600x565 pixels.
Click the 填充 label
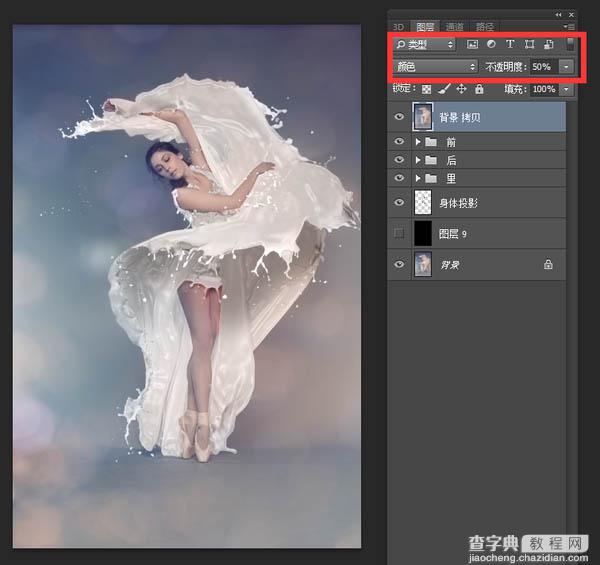(515, 90)
